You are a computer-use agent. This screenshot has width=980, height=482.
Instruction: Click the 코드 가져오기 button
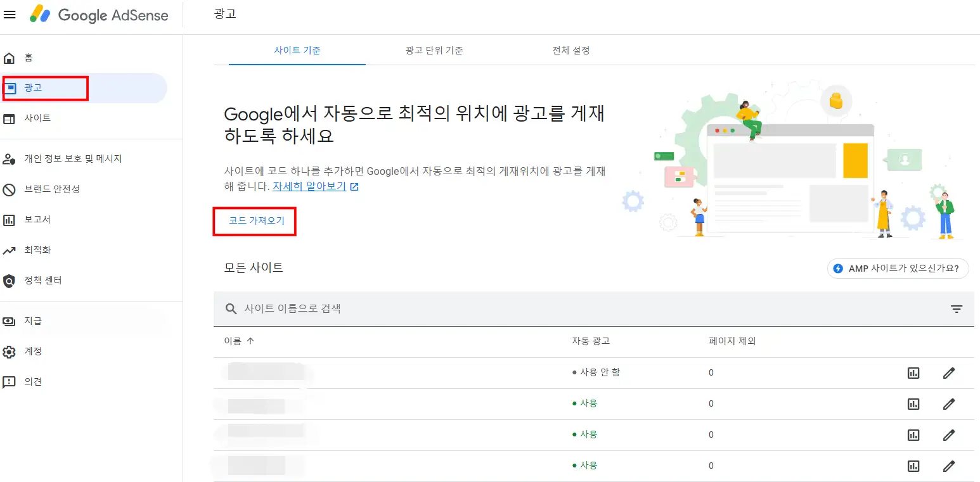click(254, 221)
